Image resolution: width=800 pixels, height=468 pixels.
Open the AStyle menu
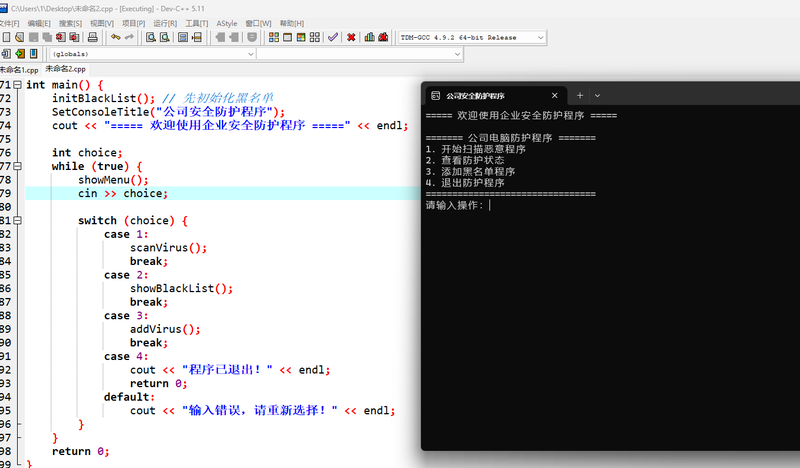pyautogui.click(x=227, y=22)
